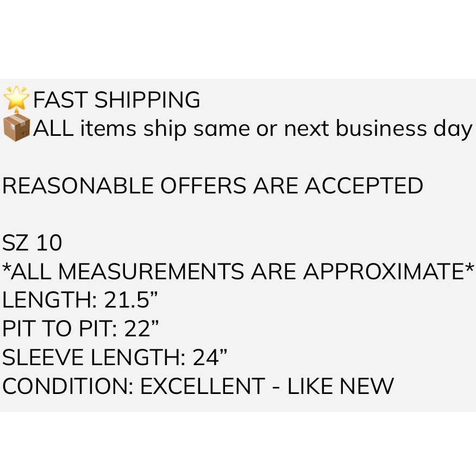This screenshot has width=476, height=476.
Task: Click the REASONABLE OFFERS ARE ACCEPTED text
Action: pyautogui.click(x=212, y=185)
